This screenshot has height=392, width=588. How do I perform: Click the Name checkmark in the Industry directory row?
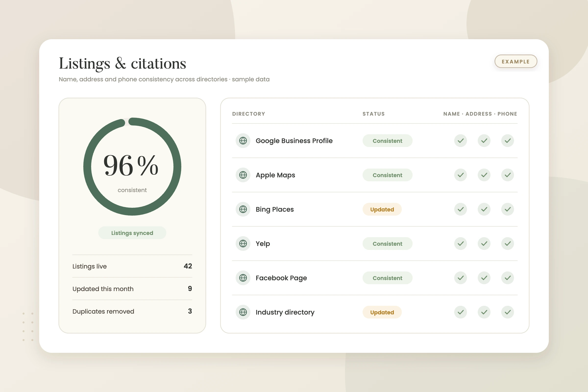click(461, 312)
